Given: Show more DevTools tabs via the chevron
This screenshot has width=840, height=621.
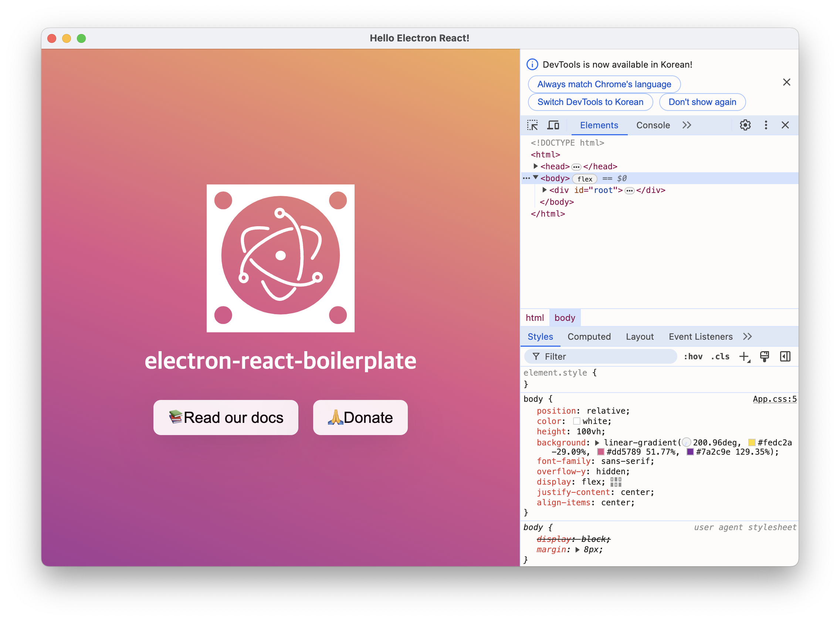Looking at the screenshot, I should click(x=687, y=125).
